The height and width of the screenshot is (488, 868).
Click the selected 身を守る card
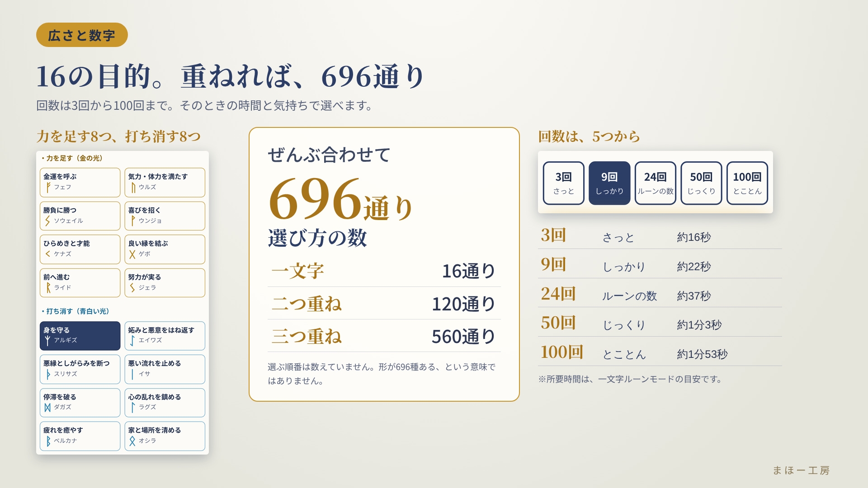pyautogui.click(x=80, y=336)
